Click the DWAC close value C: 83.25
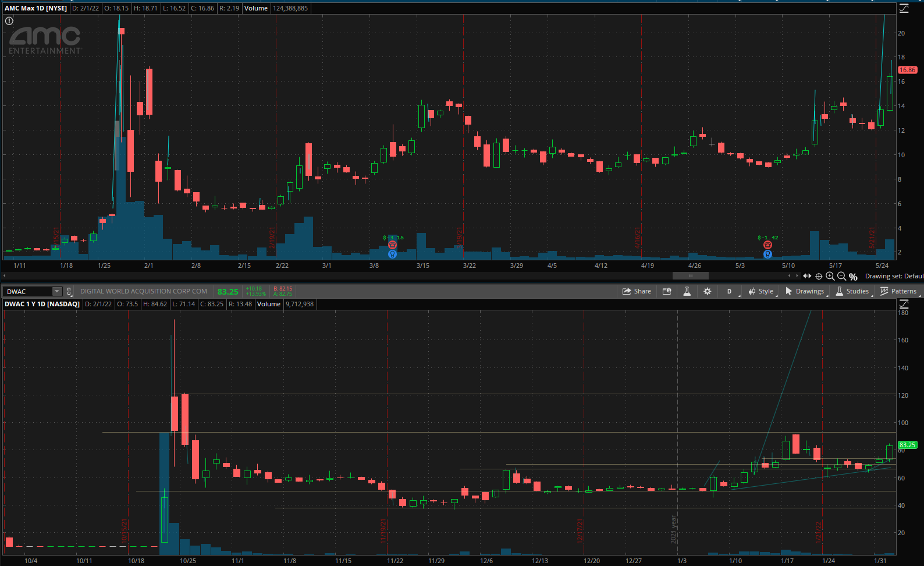The height and width of the screenshot is (566, 924). (212, 304)
